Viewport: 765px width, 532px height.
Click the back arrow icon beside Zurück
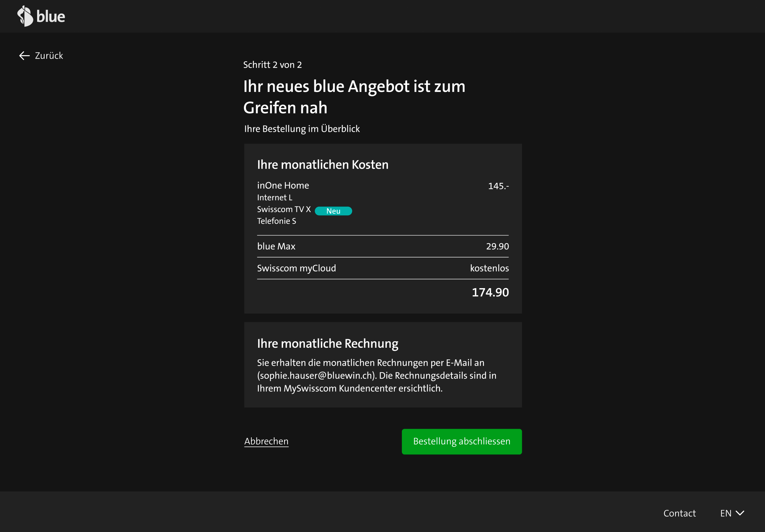tap(25, 56)
